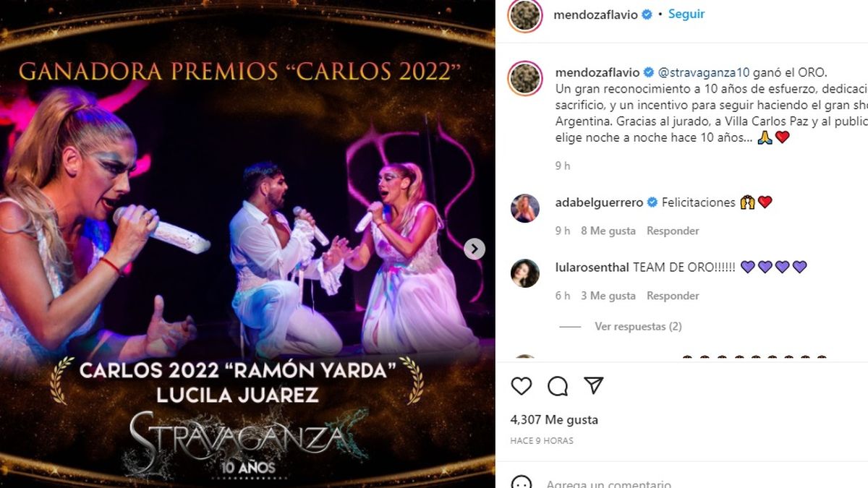Expand Ver respuestas (2) replies
Viewport: 868px width, 488px height.
point(638,327)
